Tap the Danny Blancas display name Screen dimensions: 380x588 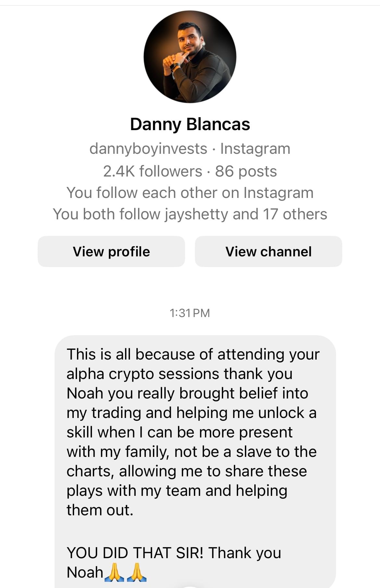(x=190, y=124)
